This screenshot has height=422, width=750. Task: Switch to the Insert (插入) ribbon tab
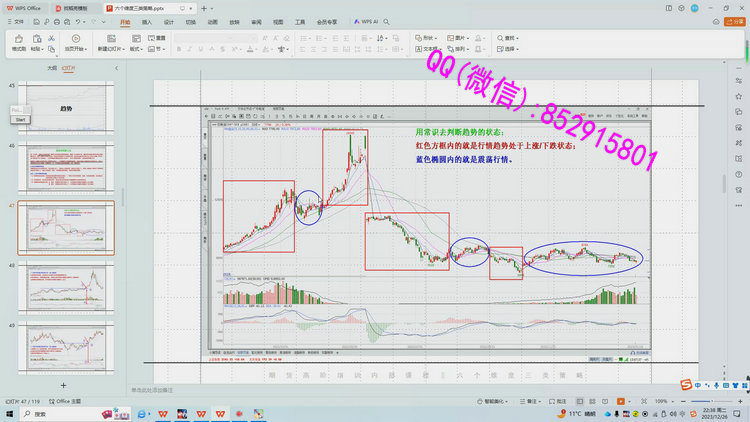coord(147,20)
